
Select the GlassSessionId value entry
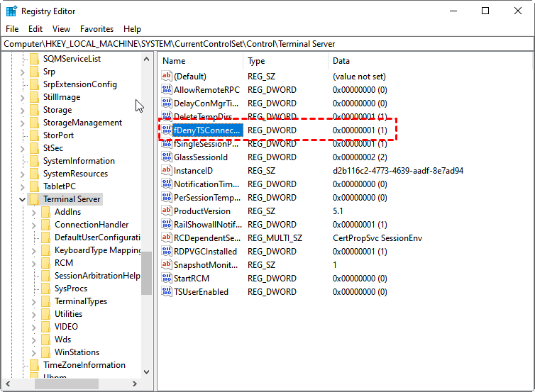[201, 157]
